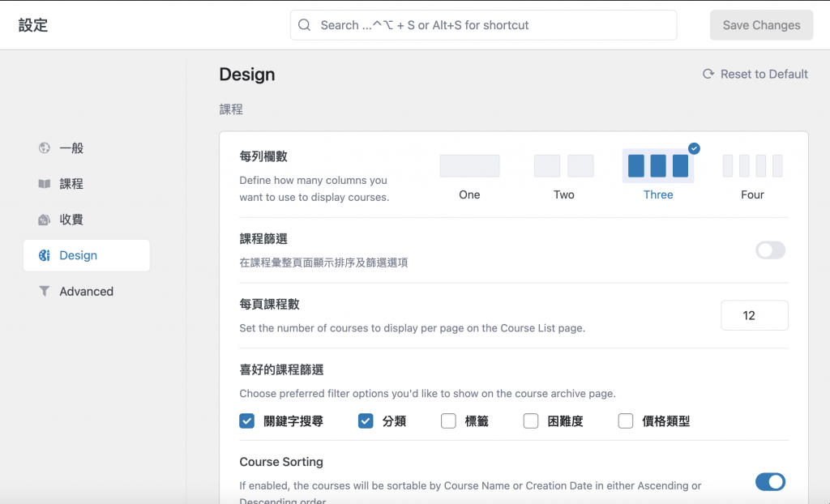Click the Design palette icon in sidebar
This screenshot has height=504, width=830.
[45, 255]
